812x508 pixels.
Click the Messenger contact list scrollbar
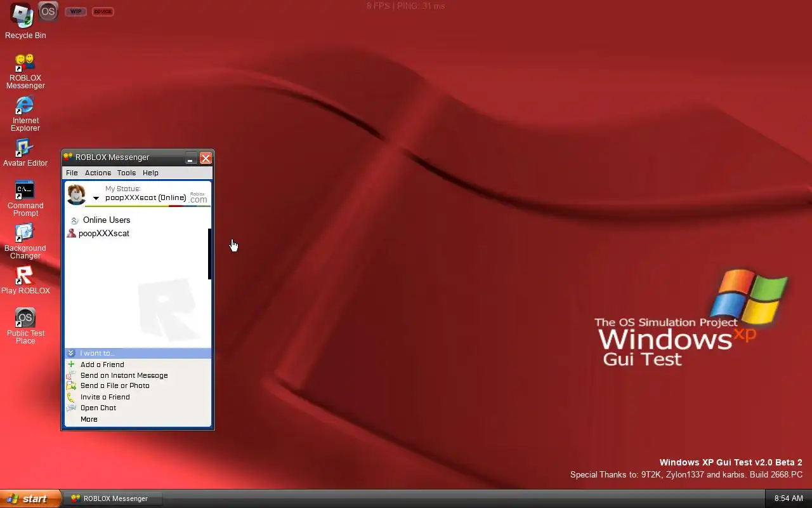(x=209, y=254)
